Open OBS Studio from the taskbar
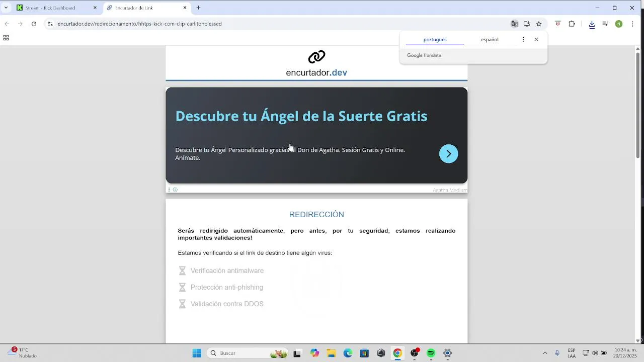Viewport: 644px width, 362px height. pos(414,353)
